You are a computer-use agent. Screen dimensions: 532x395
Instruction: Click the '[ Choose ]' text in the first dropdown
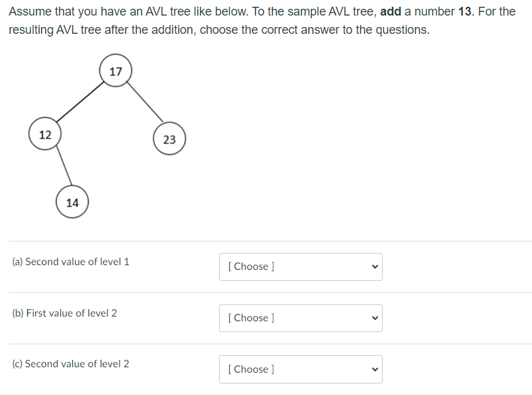[251, 266]
